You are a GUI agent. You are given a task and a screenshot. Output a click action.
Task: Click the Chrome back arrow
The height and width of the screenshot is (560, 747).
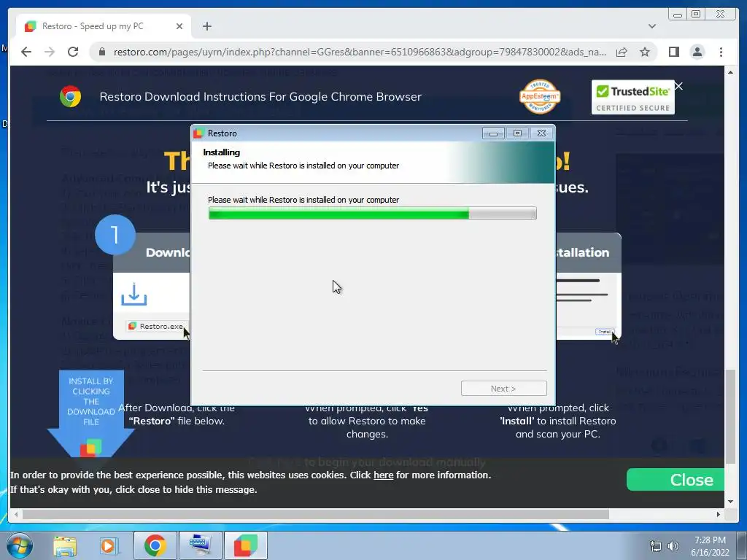point(26,52)
